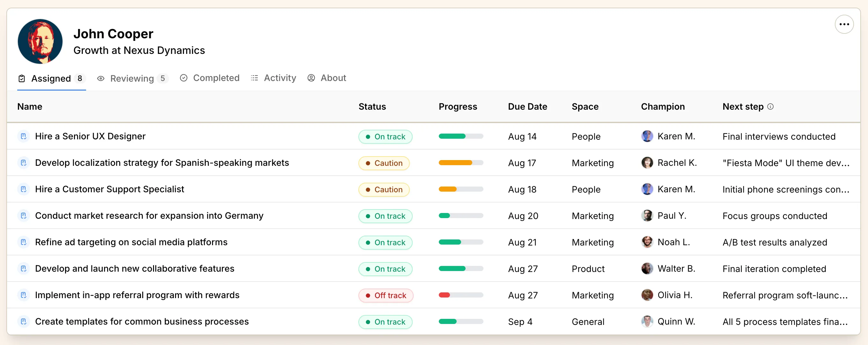Open the three-dot more options menu
868x345 pixels.
(x=844, y=24)
